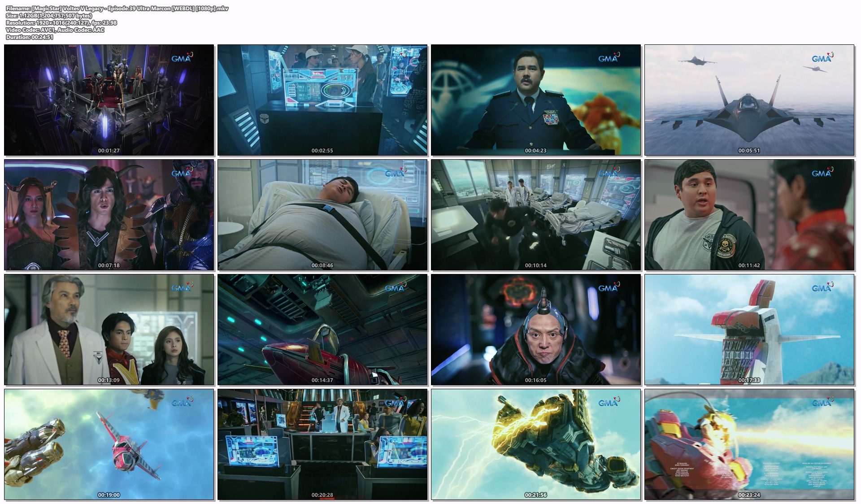Click the credits beam thumbnail at 00:23:24
861x504 pixels.
click(x=749, y=444)
